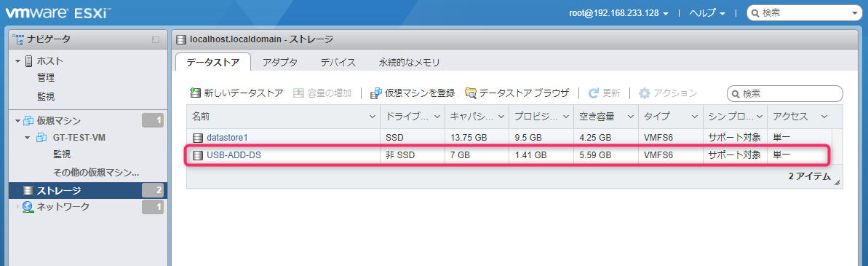This screenshot has width=868, height=266.
Task: Switch to the 永続的なメモリ tab
Action: coord(410,63)
